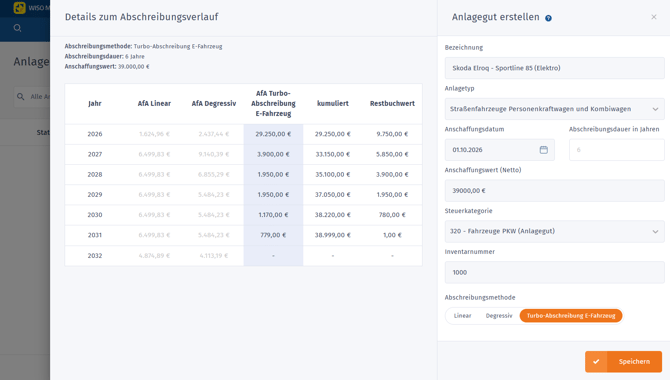
Task: Click the Jahr column header
Action: click(x=95, y=103)
